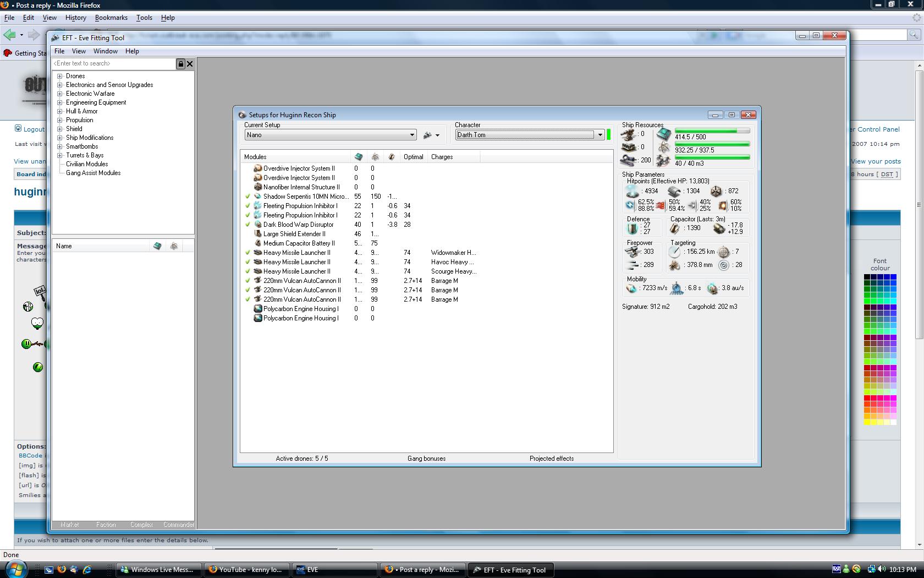The width and height of the screenshot is (924, 578).
Task: Toggle active state of Dark Blood Warp Disruptor
Action: 248,225
